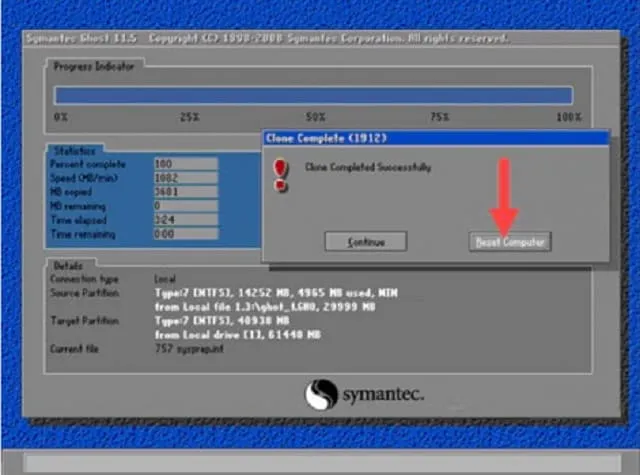Click the Reset Computer button
This screenshot has height=475, width=640.
pos(510,242)
